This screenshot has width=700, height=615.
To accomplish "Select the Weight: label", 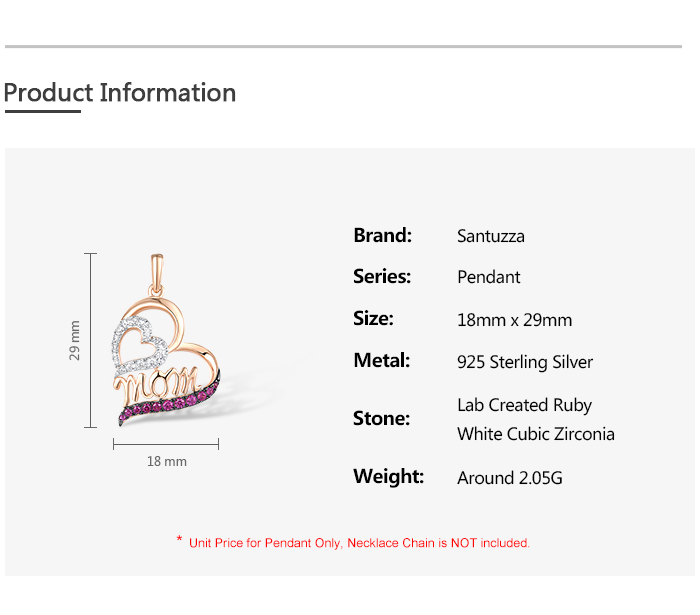I will pyautogui.click(x=388, y=477).
